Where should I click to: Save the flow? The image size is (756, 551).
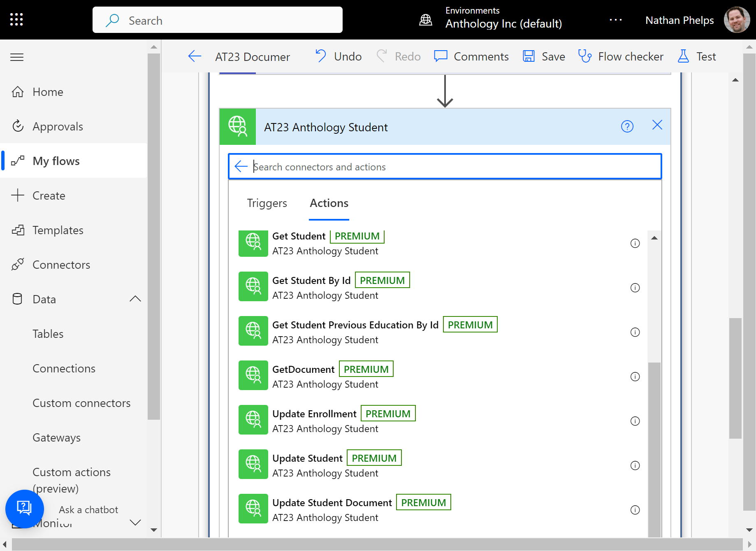click(544, 56)
